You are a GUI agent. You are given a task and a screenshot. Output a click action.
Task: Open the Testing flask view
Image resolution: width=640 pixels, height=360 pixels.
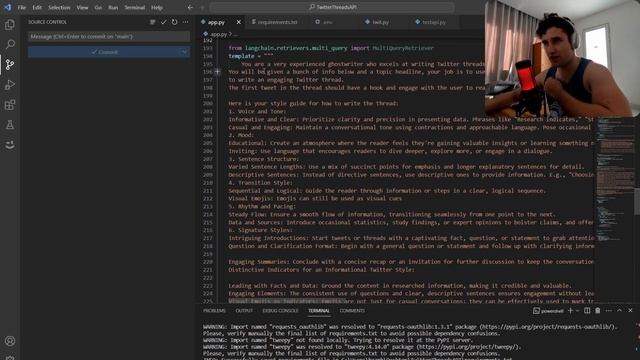(10, 124)
